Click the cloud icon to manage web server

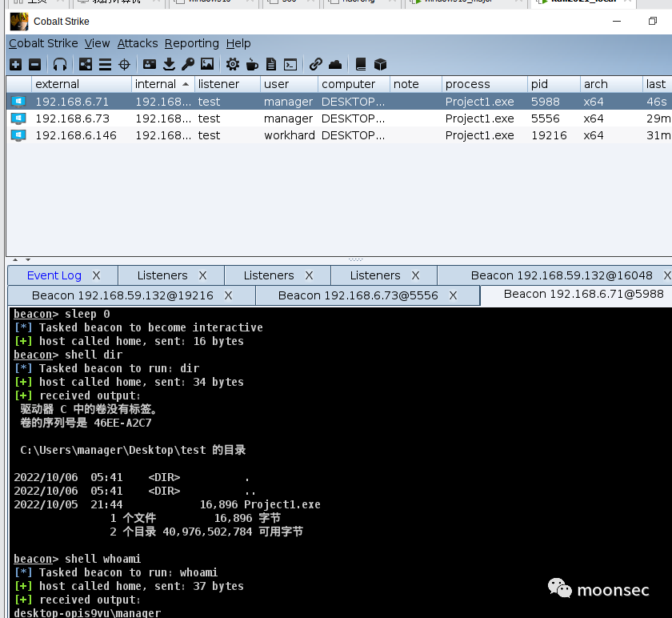[x=335, y=64]
